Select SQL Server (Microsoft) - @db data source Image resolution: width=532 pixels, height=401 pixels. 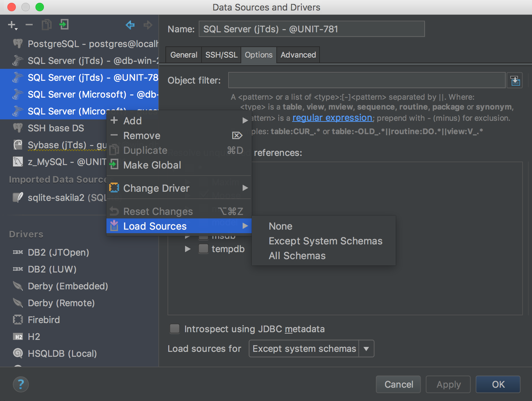point(79,94)
